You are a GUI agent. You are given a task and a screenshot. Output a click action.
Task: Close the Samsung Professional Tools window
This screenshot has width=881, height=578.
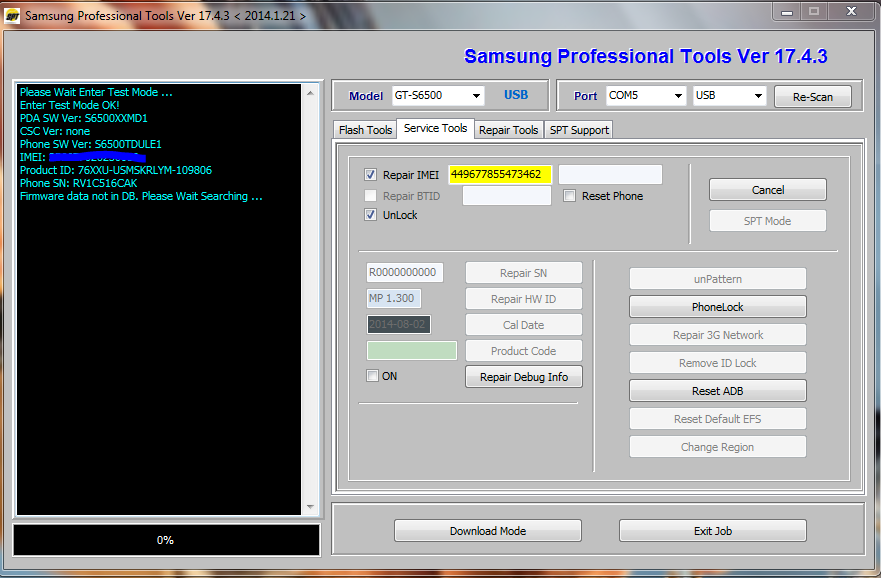click(x=851, y=12)
